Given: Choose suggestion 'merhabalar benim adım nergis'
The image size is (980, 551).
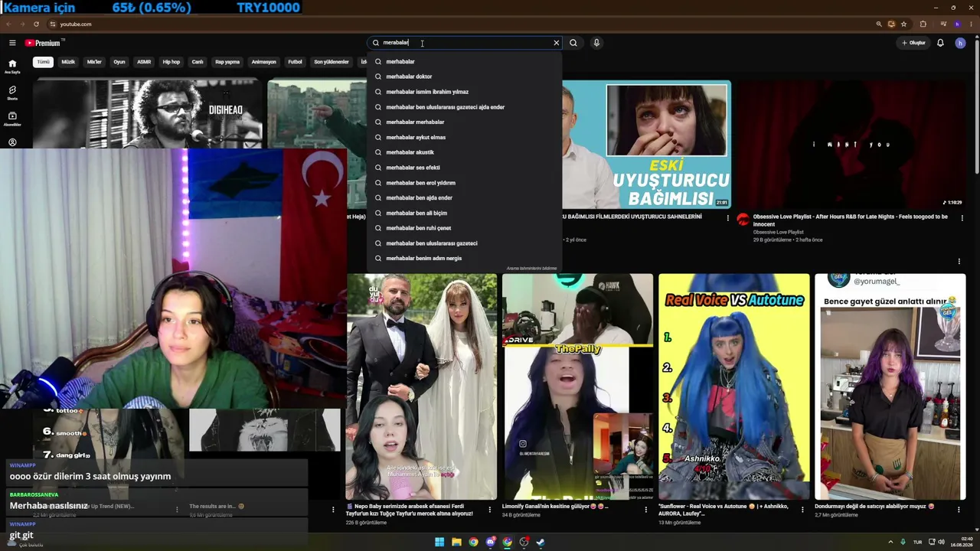Looking at the screenshot, I should pos(464,258).
